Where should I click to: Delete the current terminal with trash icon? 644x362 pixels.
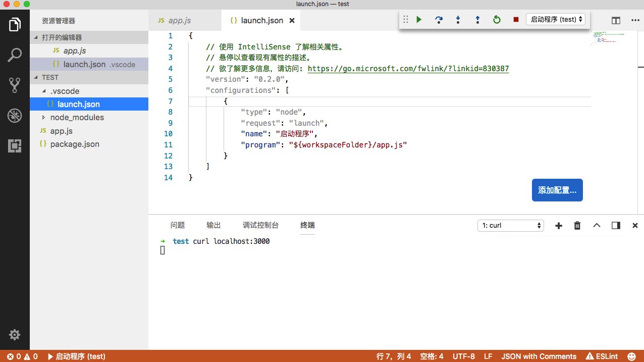pyautogui.click(x=577, y=226)
